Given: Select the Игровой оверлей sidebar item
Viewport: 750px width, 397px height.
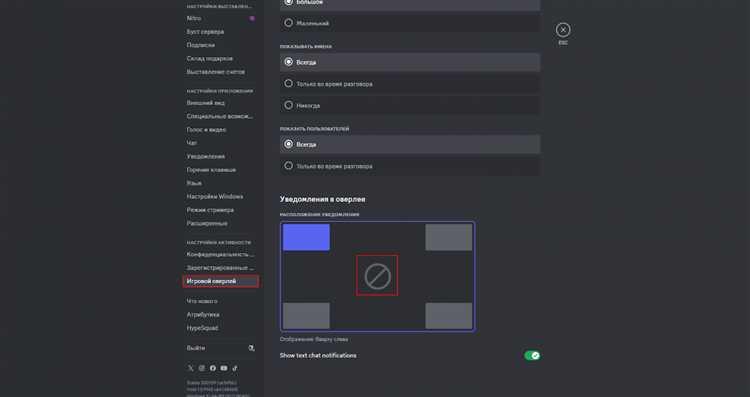Looking at the screenshot, I should [x=221, y=281].
